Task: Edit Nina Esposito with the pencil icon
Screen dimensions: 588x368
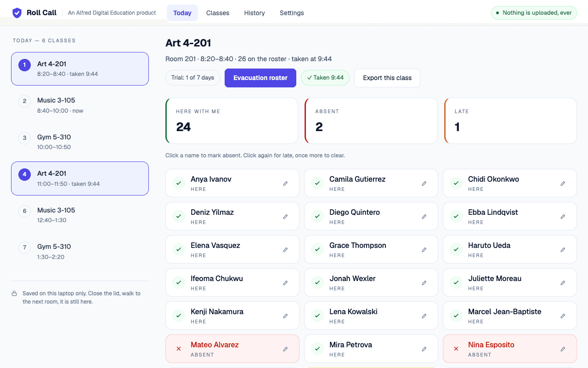Action: click(x=563, y=349)
